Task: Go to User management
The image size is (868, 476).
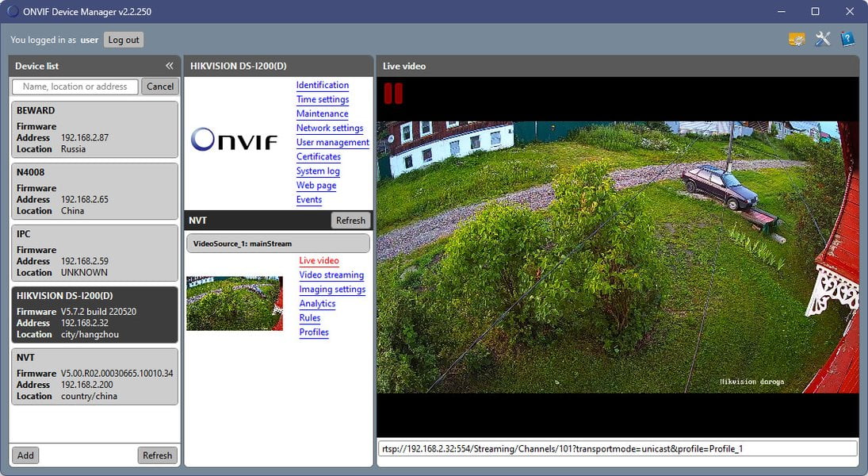Action: coord(332,143)
